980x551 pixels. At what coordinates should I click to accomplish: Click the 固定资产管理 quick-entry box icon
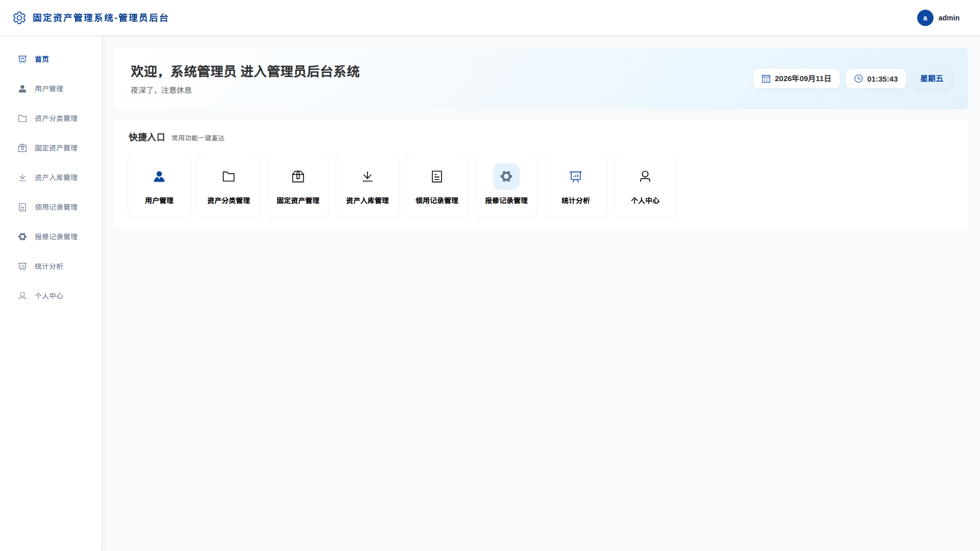pos(298,177)
